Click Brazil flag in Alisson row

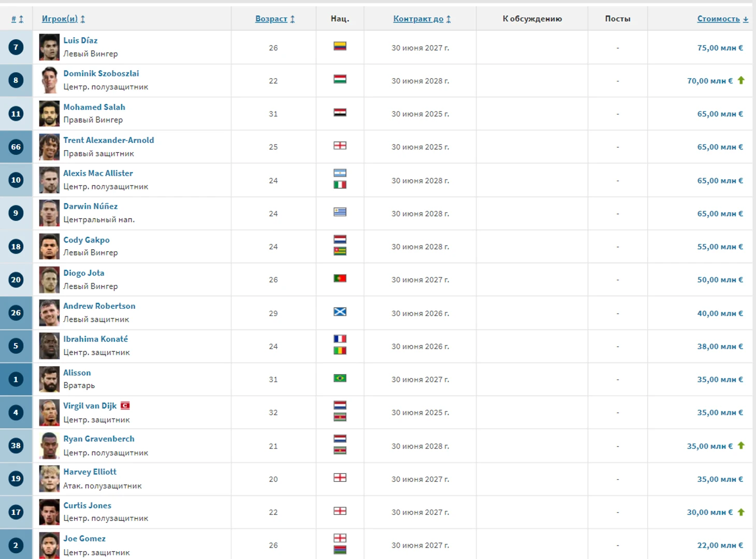340,378
